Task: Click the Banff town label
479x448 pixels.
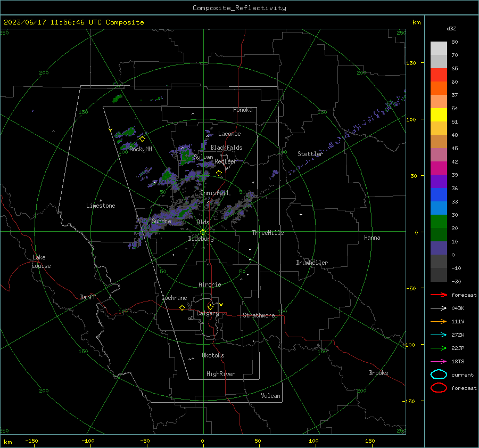Action: point(88,297)
